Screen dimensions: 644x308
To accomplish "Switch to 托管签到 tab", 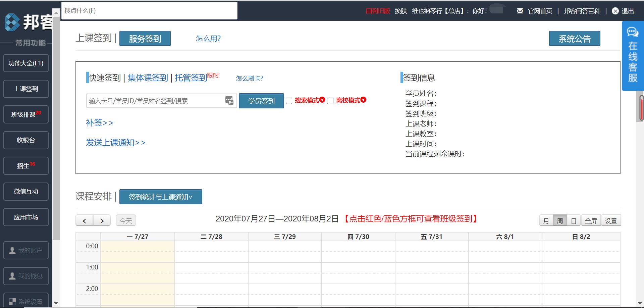I will [x=190, y=78].
